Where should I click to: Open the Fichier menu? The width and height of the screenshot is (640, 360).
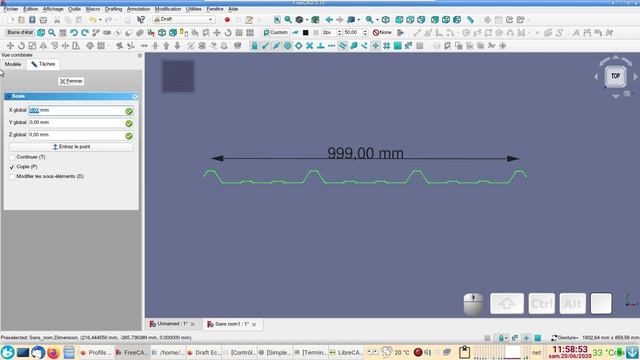(x=11, y=9)
